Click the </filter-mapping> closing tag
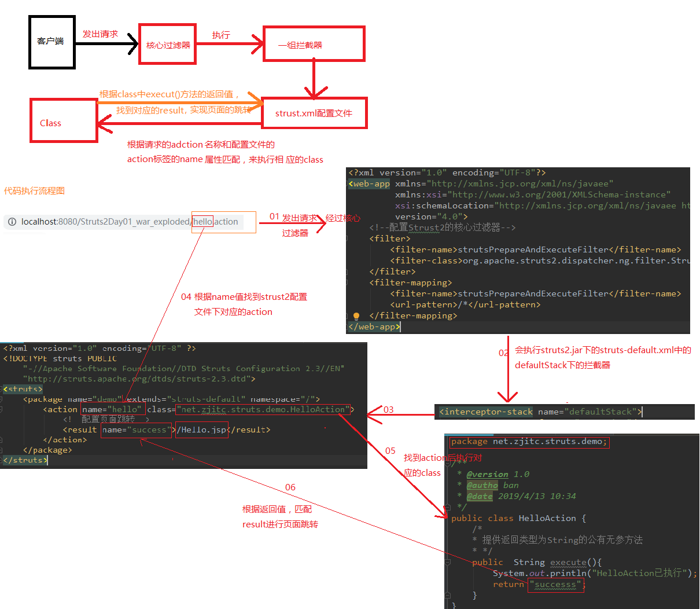This screenshot has height=609, width=700. 413,315
